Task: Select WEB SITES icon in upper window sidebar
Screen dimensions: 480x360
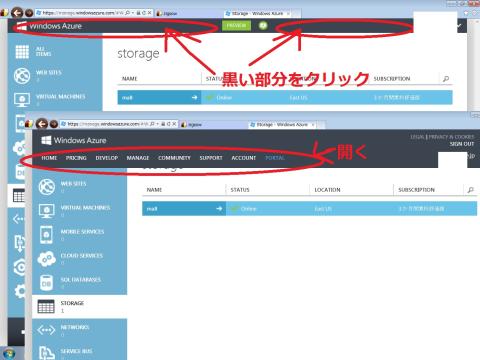Action: pos(22,76)
